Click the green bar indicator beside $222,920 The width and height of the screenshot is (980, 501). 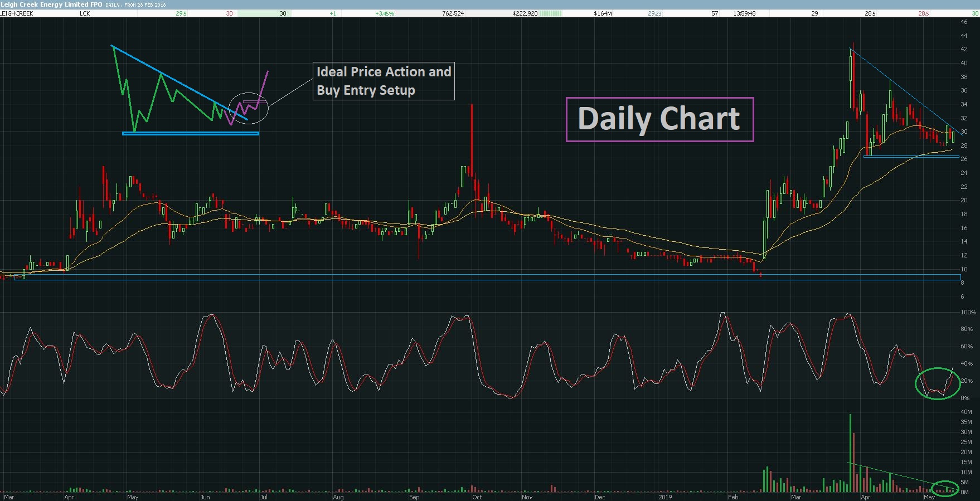click(551, 13)
